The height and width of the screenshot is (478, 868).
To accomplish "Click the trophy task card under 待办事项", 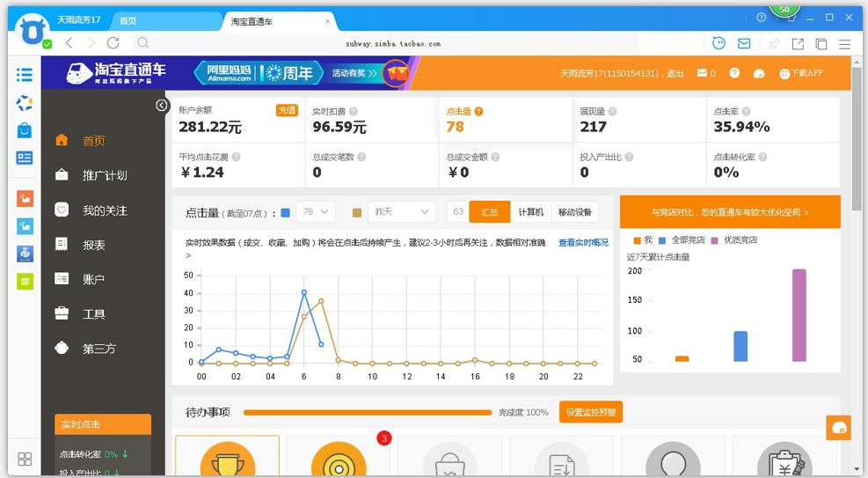I will tap(228, 456).
